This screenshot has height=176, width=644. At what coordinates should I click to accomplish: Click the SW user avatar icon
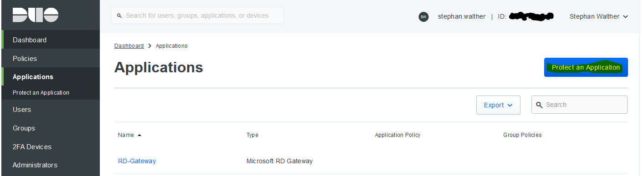(x=423, y=17)
